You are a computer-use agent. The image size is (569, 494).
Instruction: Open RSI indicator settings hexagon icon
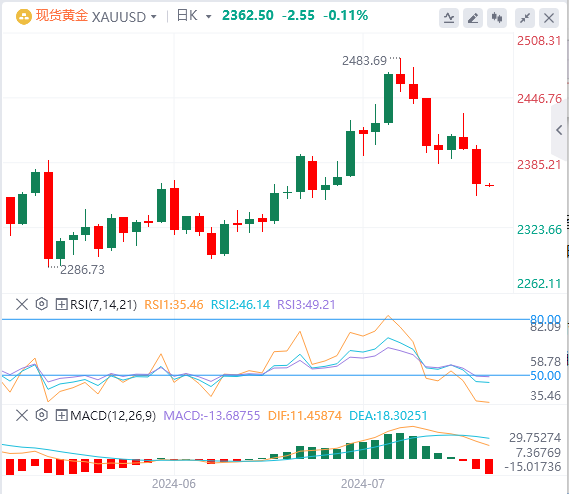(42, 304)
